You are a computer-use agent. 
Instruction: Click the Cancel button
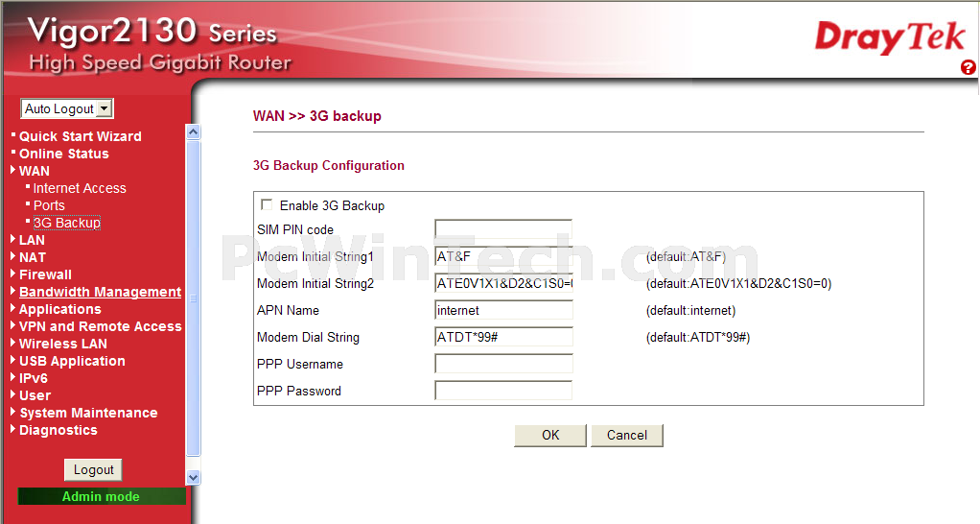point(626,435)
